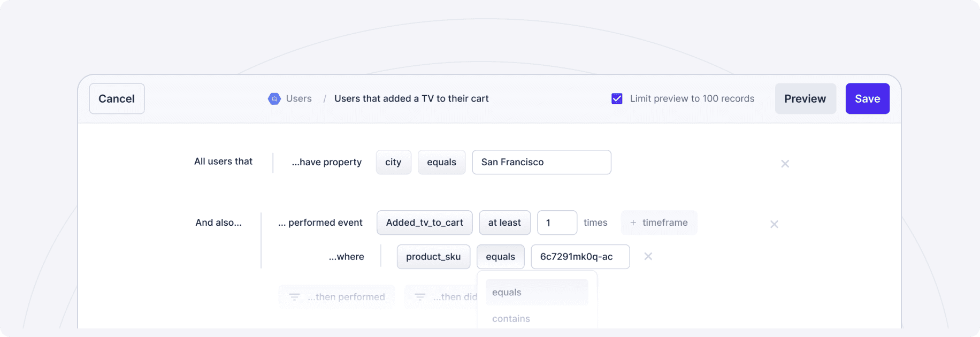The width and height of the screenshot is (980, 337).
Task: Toggle Limit preview to 100 records checkbox
Action: point(617,99)
